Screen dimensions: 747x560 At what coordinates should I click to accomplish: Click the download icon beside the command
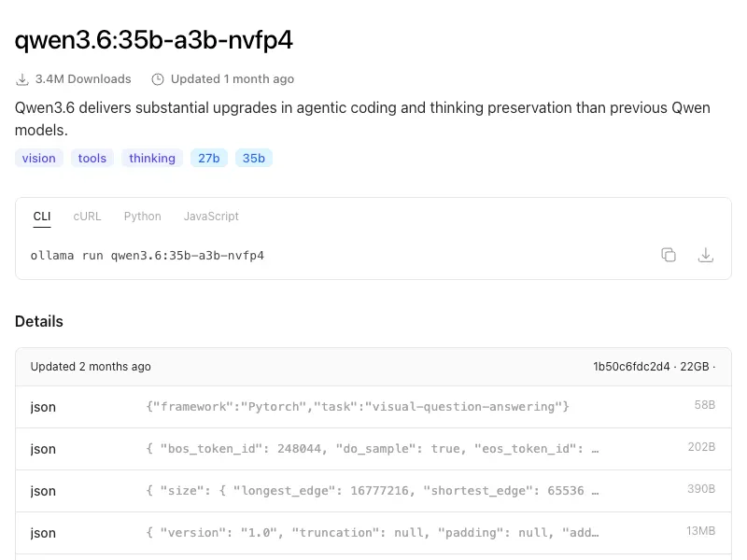(706, 255)
